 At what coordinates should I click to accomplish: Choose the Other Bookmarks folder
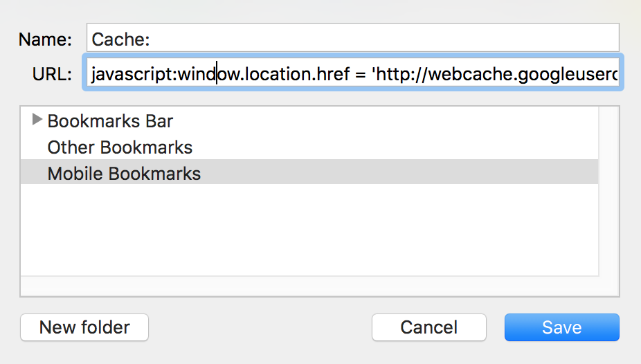(120, 147)
